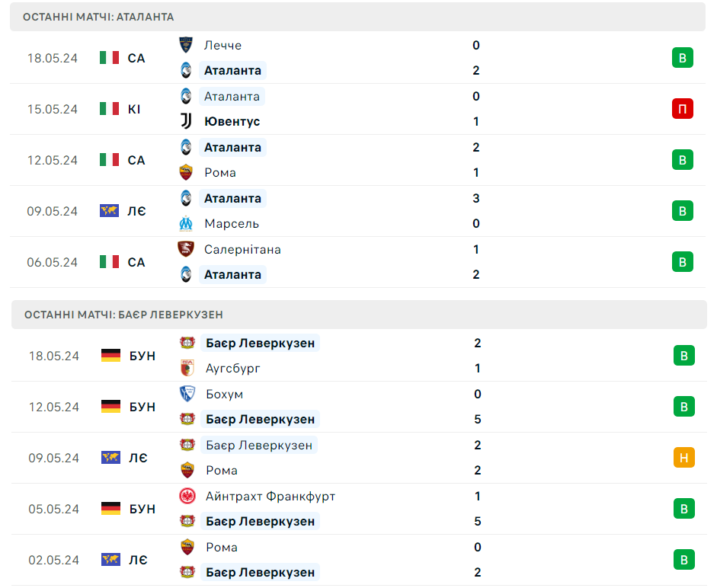Screen dimensions: 717x588
Task: Click the Eintracht Frankfurt crest icon
Action: [x=187, y=496]
